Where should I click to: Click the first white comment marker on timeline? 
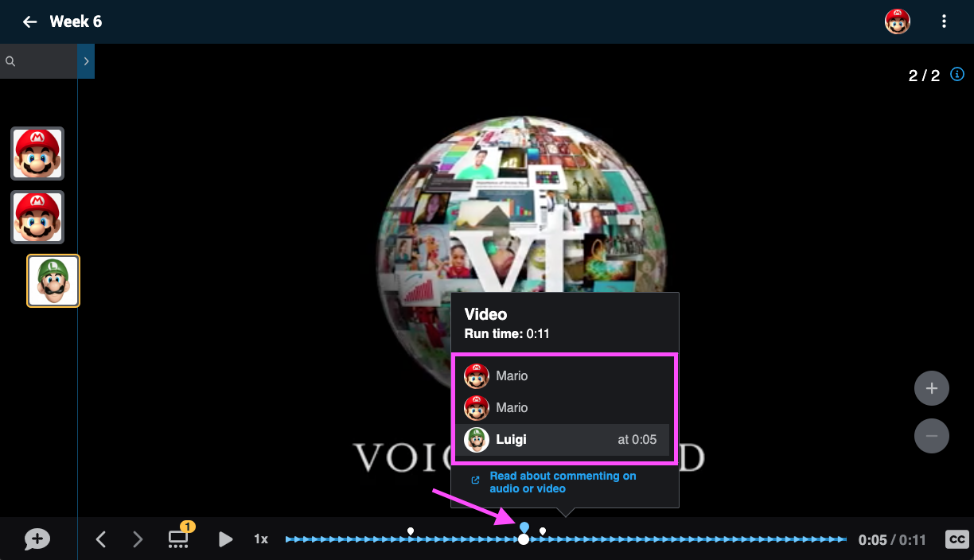pos(411,531)
